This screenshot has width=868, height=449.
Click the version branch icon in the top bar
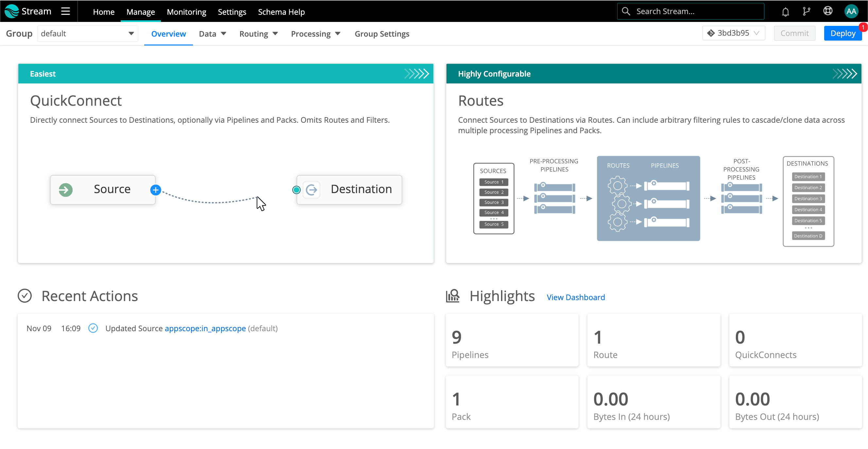[x=807, y=11]
